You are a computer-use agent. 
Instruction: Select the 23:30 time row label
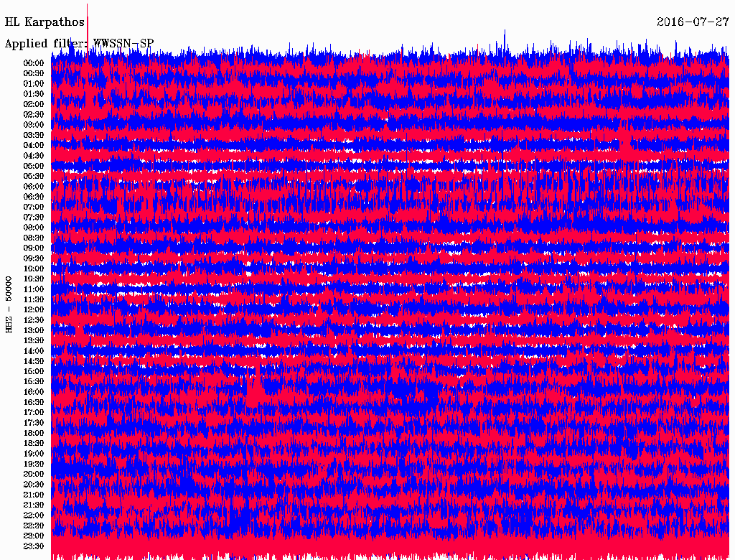tap(34, 546)
